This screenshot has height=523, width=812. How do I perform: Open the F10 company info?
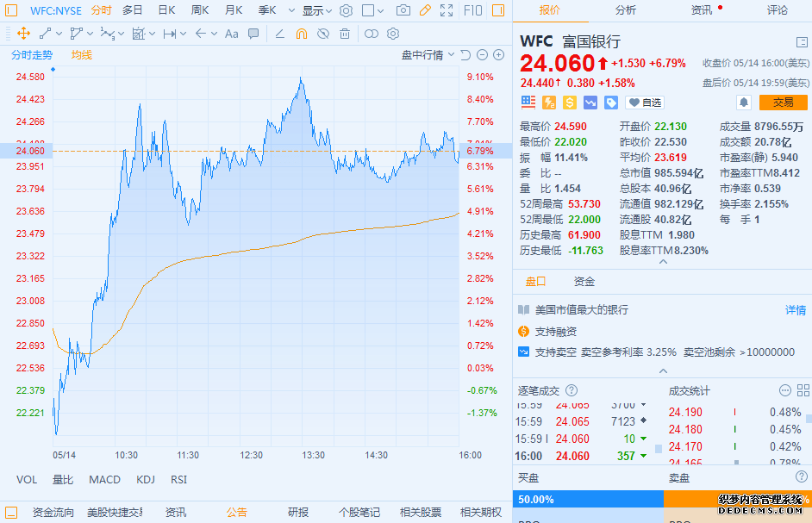(472, 10)
